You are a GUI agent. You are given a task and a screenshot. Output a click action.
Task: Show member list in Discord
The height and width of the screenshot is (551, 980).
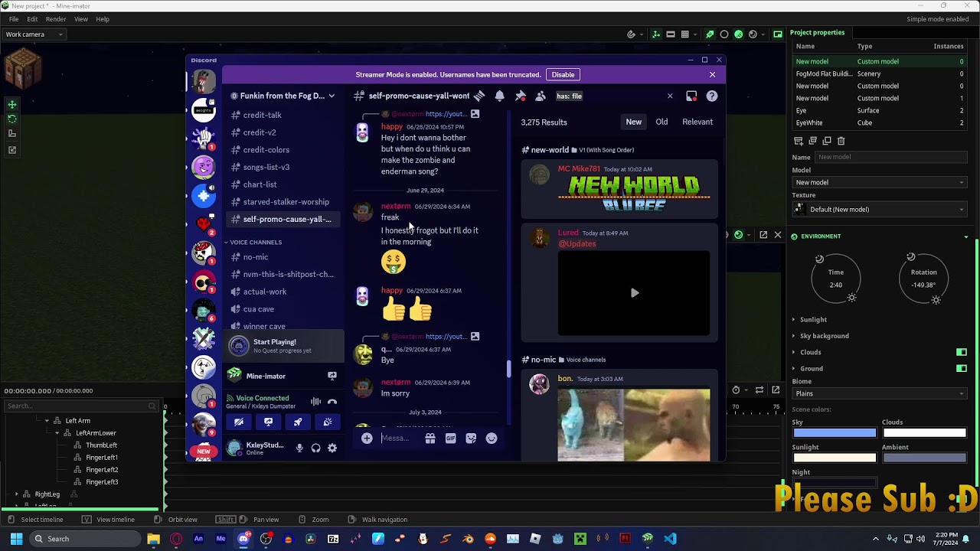click(x=541, y=96)
